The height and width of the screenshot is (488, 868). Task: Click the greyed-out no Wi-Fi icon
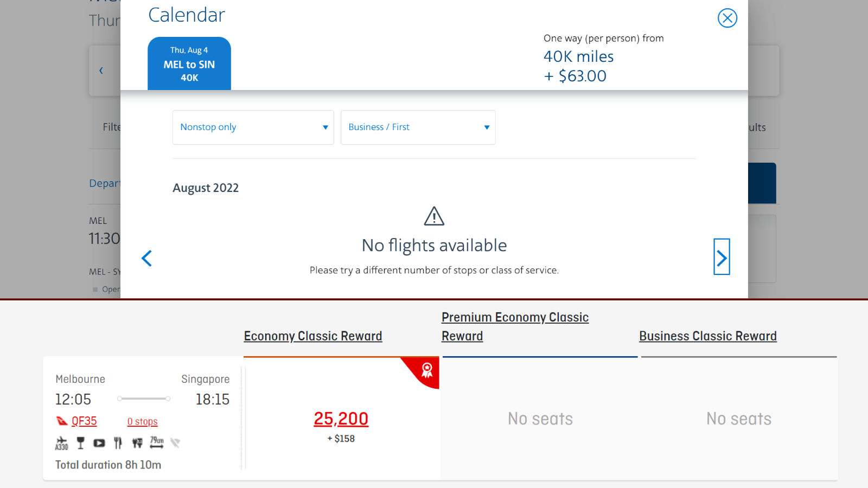175,443
